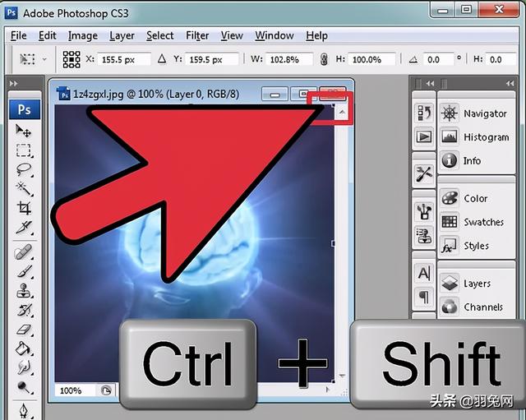Viewport: 526px width, 420px height.
Task: Click the 1z4zgxl.jpg document title bar
Action: click(x=156, y=94)
